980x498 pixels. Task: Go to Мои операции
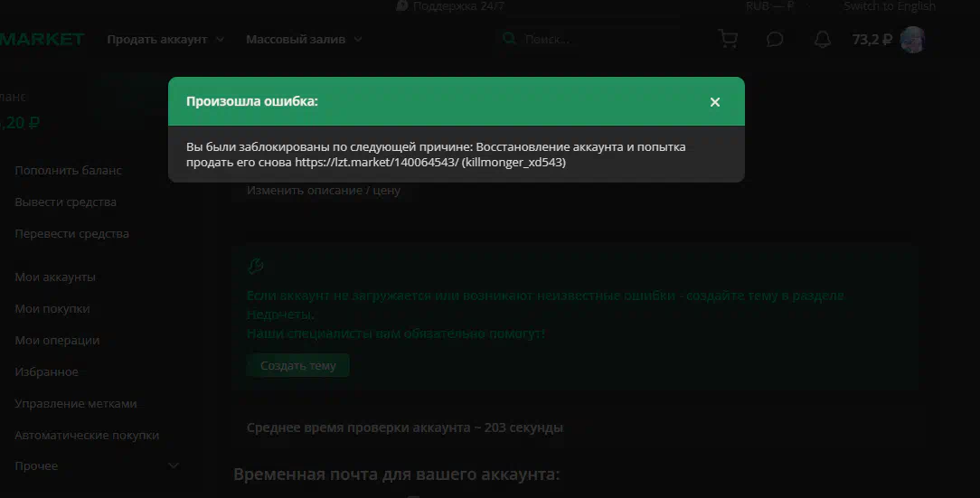[57, 341]
